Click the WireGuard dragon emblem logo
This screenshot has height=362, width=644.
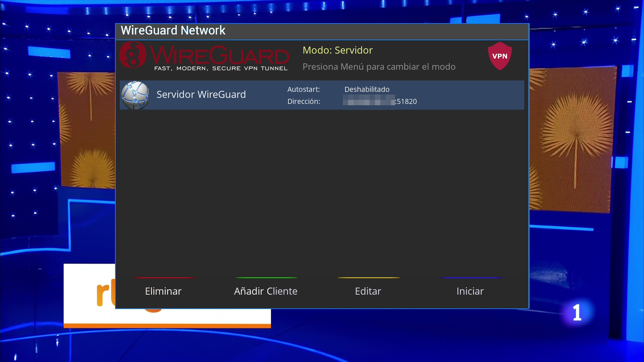[133, 55]
